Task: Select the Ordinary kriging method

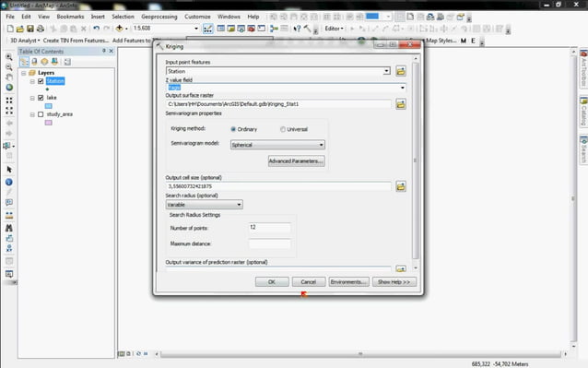Action: click(x=233, y=129)
